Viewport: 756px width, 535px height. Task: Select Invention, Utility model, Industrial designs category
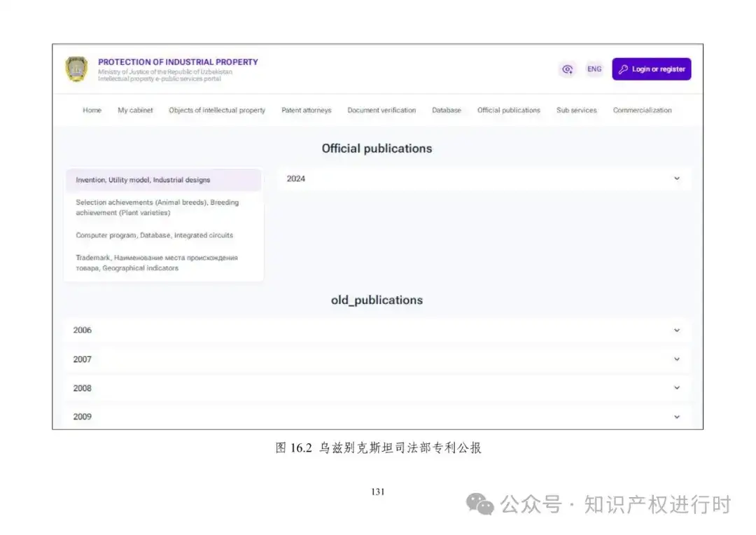[x=163, y=180]
